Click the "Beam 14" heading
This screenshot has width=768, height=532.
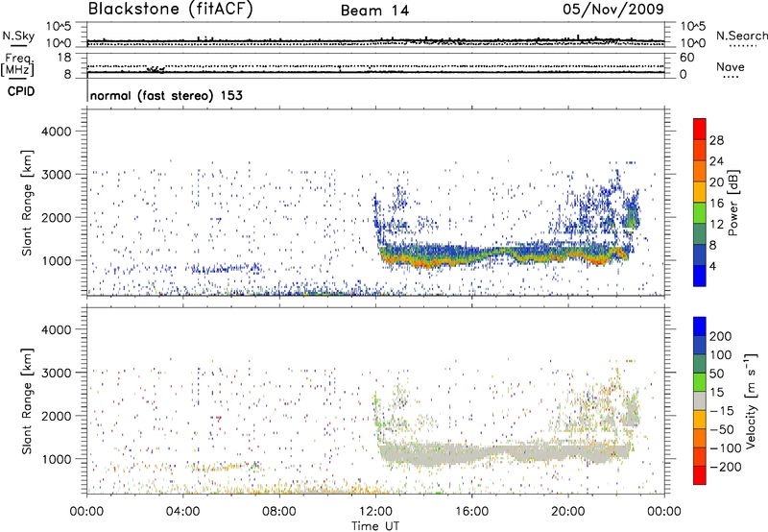[x=374, y=11]
